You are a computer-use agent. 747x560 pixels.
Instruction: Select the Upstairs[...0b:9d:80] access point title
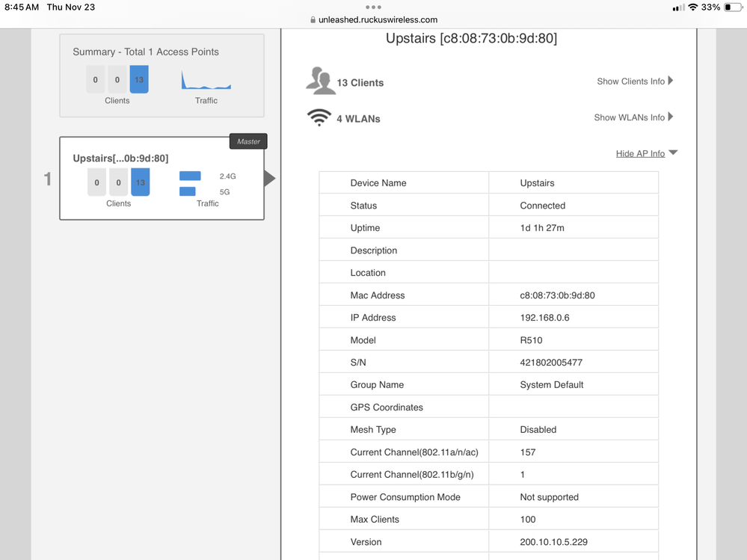click(x=120, y=158)
